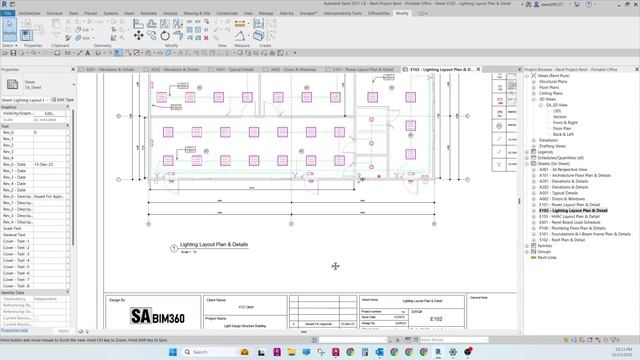This screenshot has width=640, height=360.
Task: Toggle the Rev_2 checkbox in Properties
Action: pyautogui.click(x=68, y=145)
